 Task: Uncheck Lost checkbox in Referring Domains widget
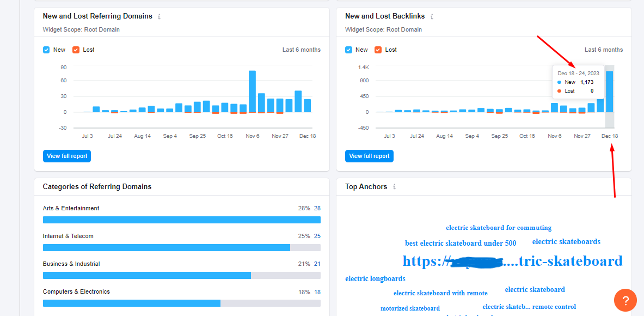pos(76,50)
